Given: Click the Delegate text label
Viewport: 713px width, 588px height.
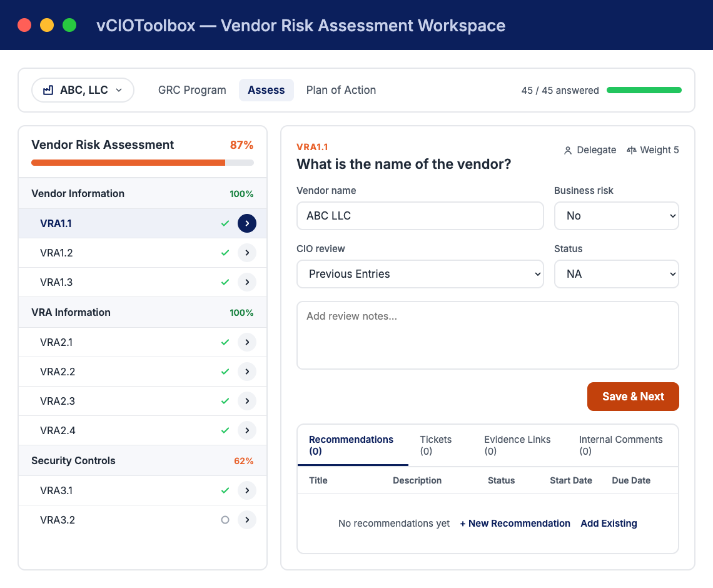Looking at the screenshot, I should pos(596,150).
